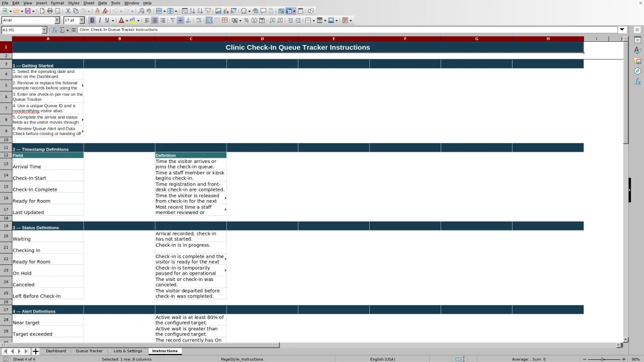Click English (USA) language in status bar
This screenshot has height=362, width=644.
click(383, 359)
